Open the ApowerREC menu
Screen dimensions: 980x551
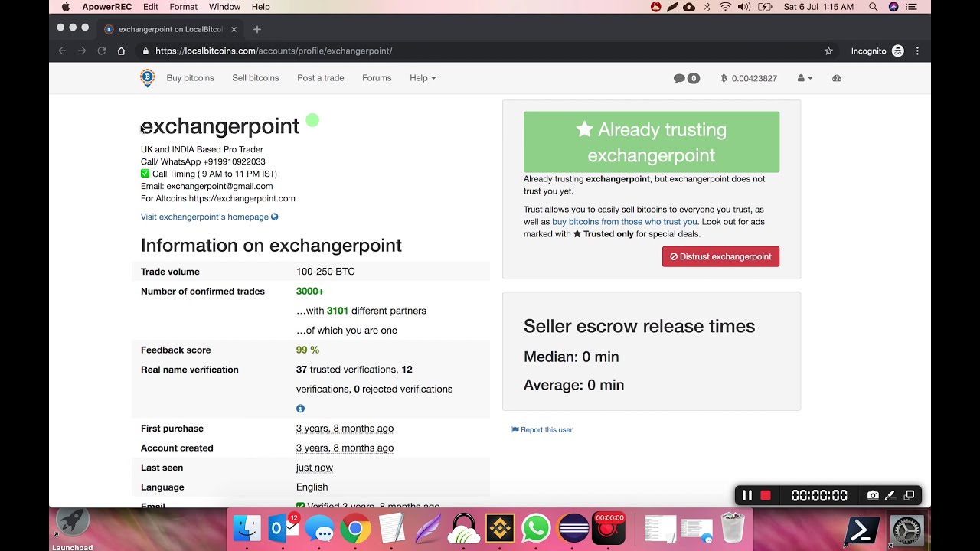click(x=107, y=7)
